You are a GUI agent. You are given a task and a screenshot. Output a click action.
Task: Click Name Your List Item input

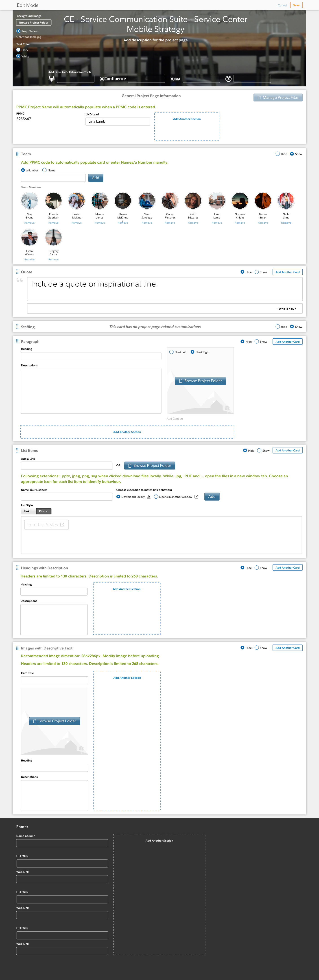point(67,496)
